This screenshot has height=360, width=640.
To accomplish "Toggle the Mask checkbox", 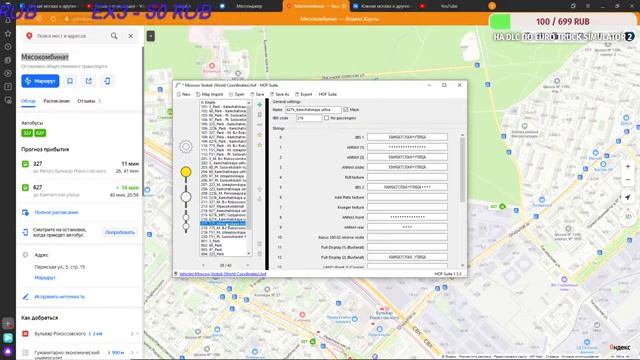I will (346, 109).
